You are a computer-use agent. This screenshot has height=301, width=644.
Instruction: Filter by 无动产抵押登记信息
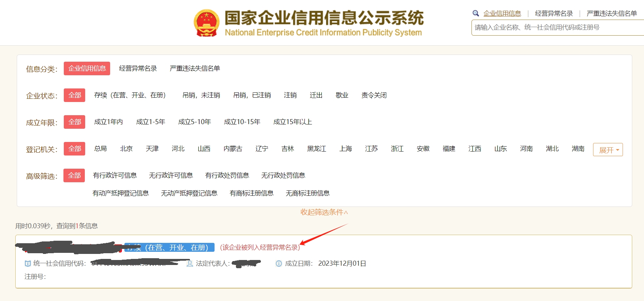click(189, 193)
